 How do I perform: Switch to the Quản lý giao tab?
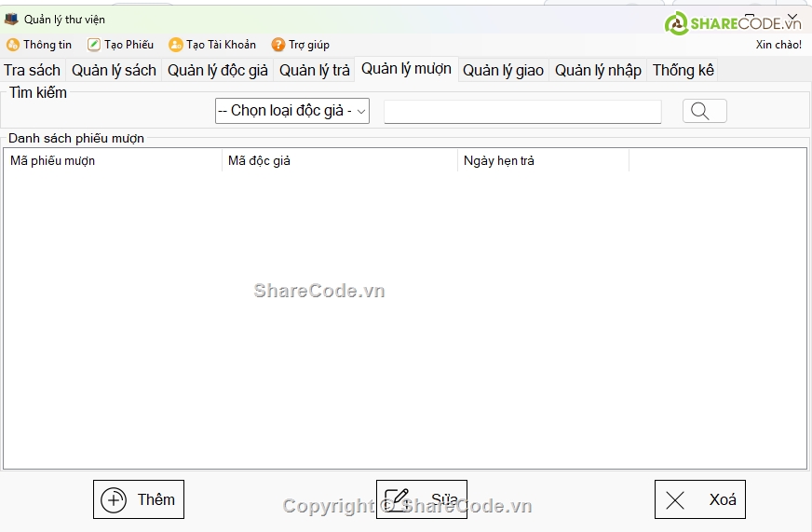[x=503, y=71]
